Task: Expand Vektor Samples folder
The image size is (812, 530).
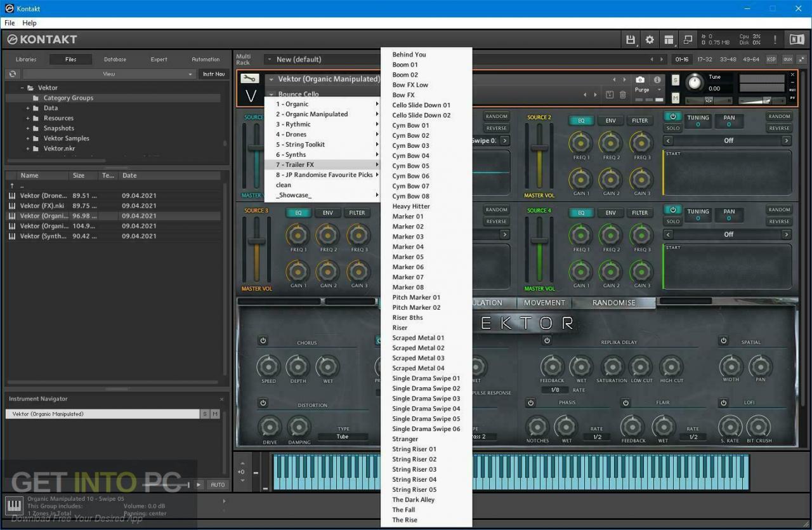Action: (x=28, y=138)
